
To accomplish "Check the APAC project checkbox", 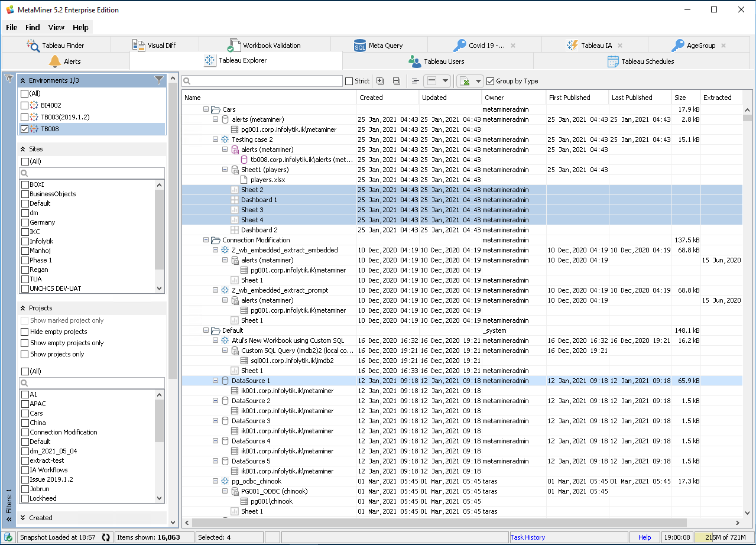I will click(x=25, y=404).
